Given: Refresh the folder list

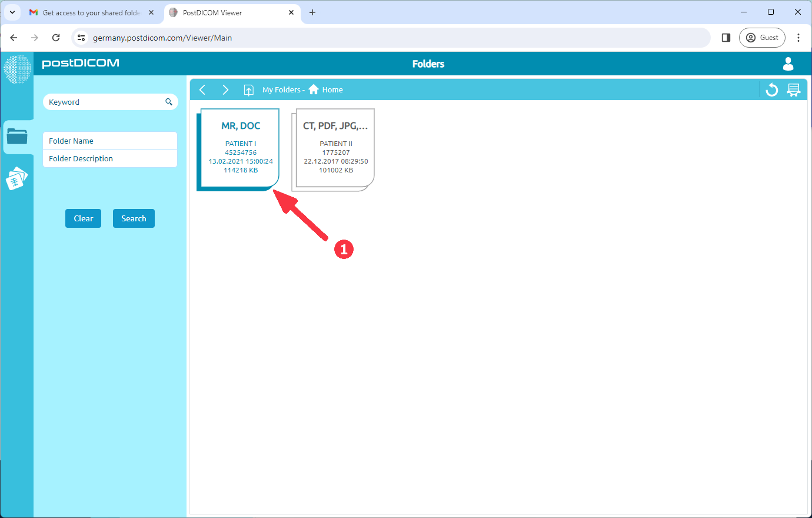Looking at the screenshot, I should [x=771, y=89].
